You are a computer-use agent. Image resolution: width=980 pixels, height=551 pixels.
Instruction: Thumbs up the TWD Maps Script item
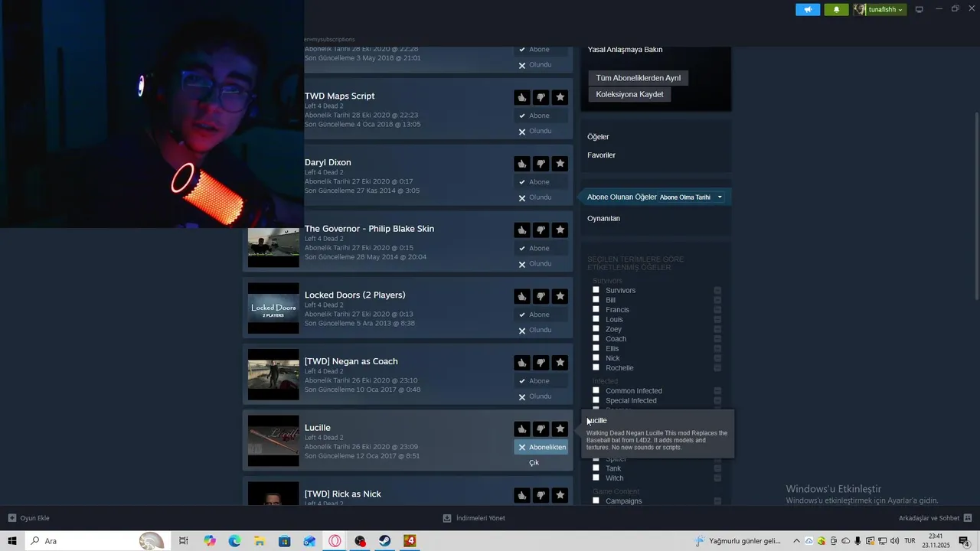pos(521,97)
